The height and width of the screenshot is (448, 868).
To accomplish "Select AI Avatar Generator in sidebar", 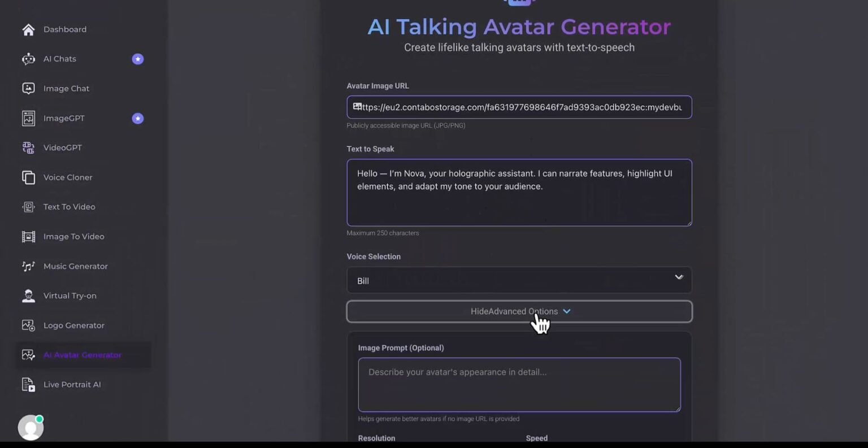I will coord(82,355).
